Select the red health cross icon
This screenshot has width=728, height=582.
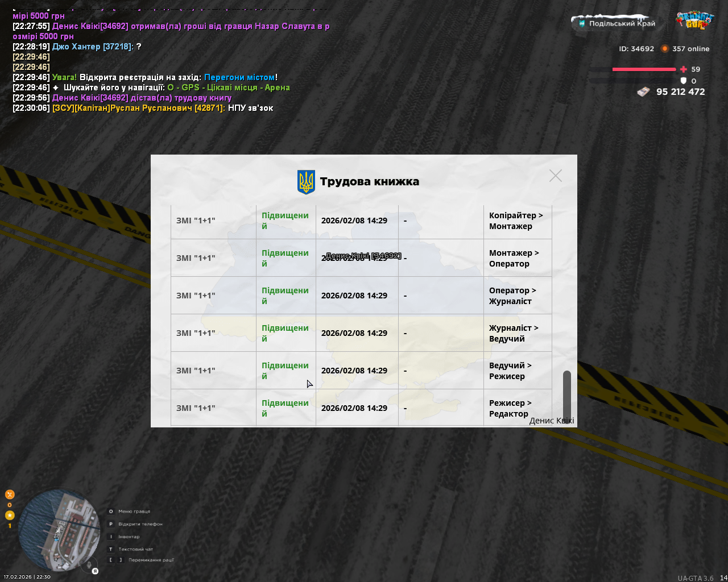click(x=684, y=68)
